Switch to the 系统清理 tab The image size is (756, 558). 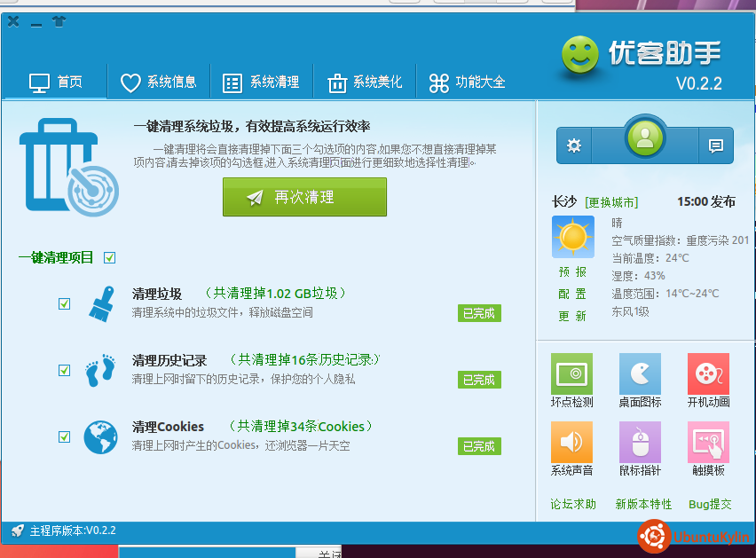point(262,83)
